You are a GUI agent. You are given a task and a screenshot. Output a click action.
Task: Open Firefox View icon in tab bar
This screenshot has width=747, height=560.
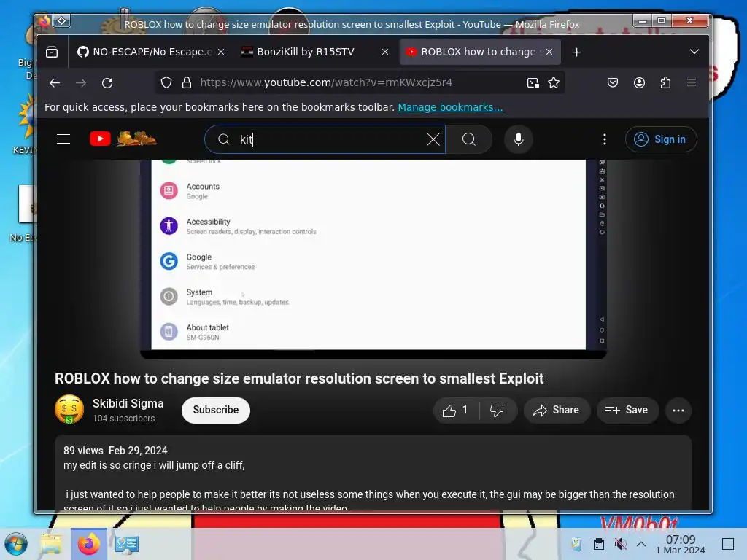(x=52, y=52)
